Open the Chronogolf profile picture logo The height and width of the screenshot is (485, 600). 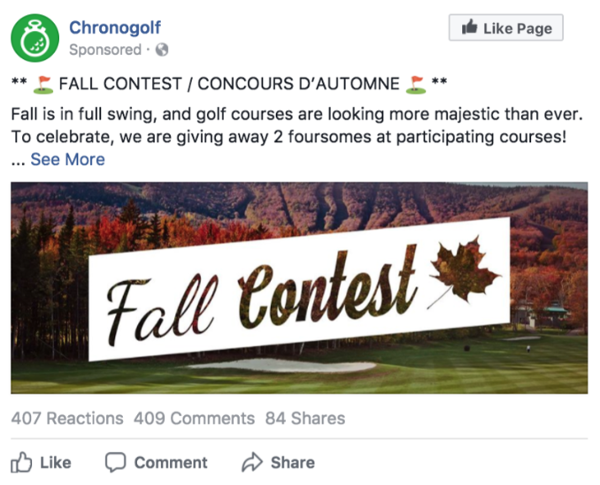[x=35, y=38]
